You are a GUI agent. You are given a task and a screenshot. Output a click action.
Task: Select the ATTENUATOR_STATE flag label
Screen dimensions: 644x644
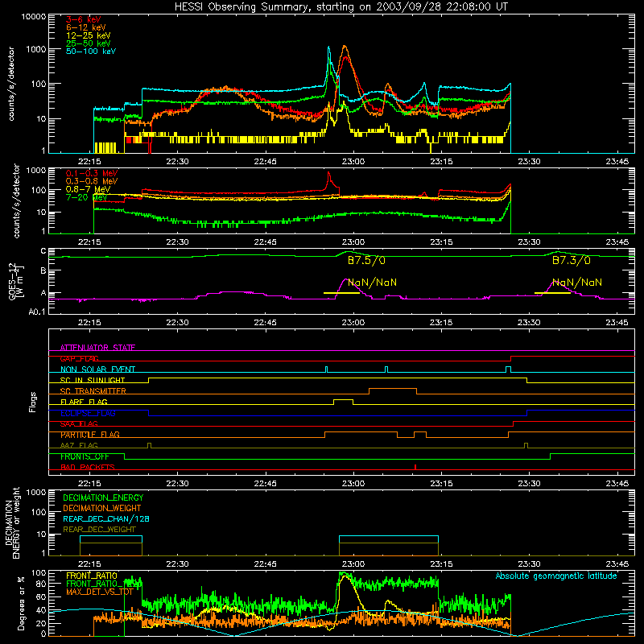(97, 348)
